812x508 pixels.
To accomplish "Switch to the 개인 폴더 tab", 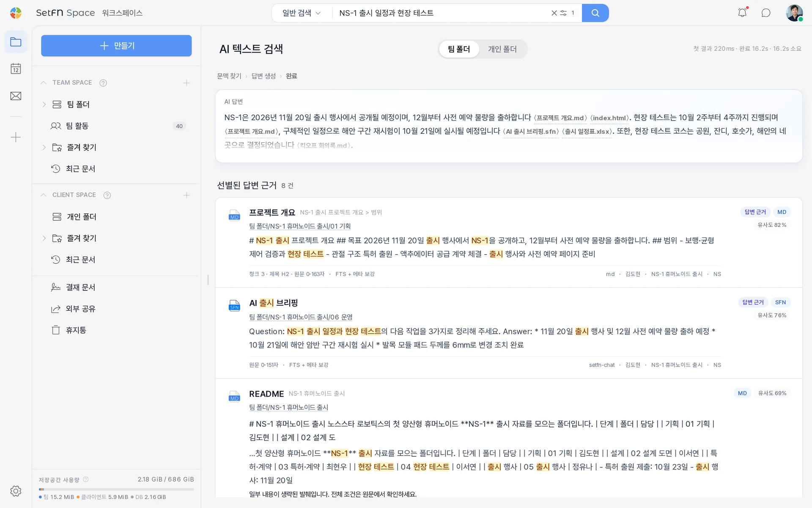I will [x=502, y=49].
